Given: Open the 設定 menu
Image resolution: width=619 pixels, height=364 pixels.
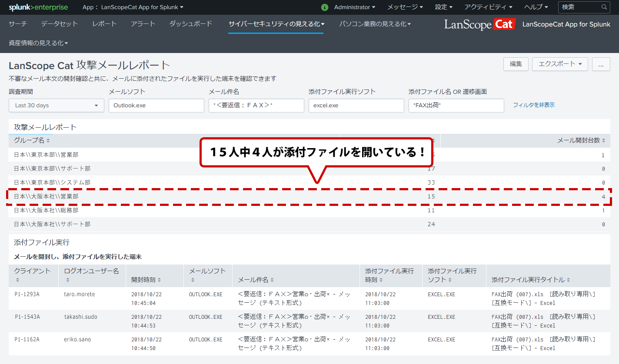Looking at the screenshot, I should click(x=444, y=7).
